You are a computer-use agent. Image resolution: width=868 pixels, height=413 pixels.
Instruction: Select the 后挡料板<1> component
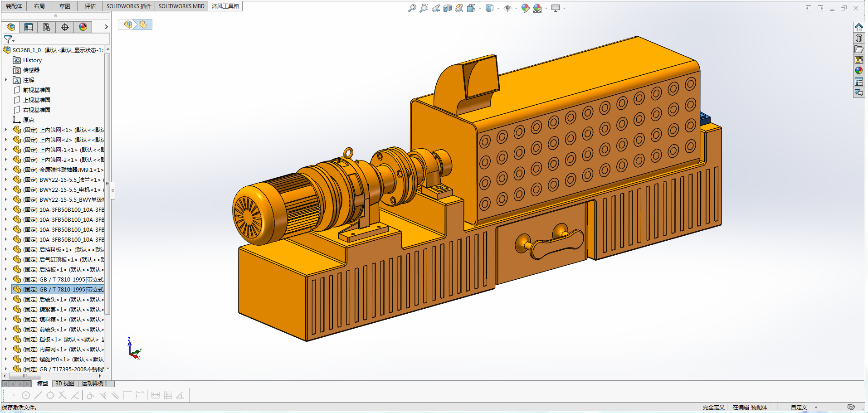click(58, 249)
